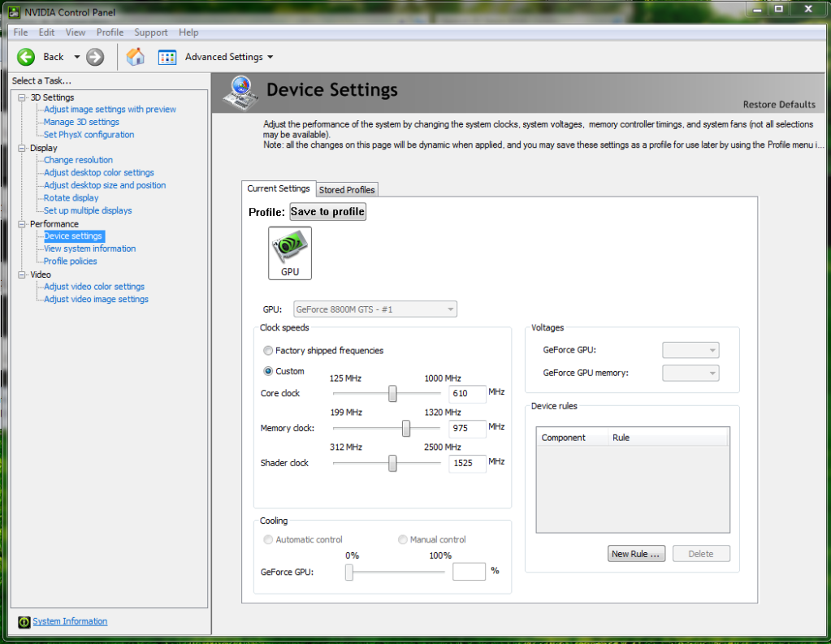This screenshot has width=831, height=644.
Task: Go to Home via house icon
Action: pos(136,57)
